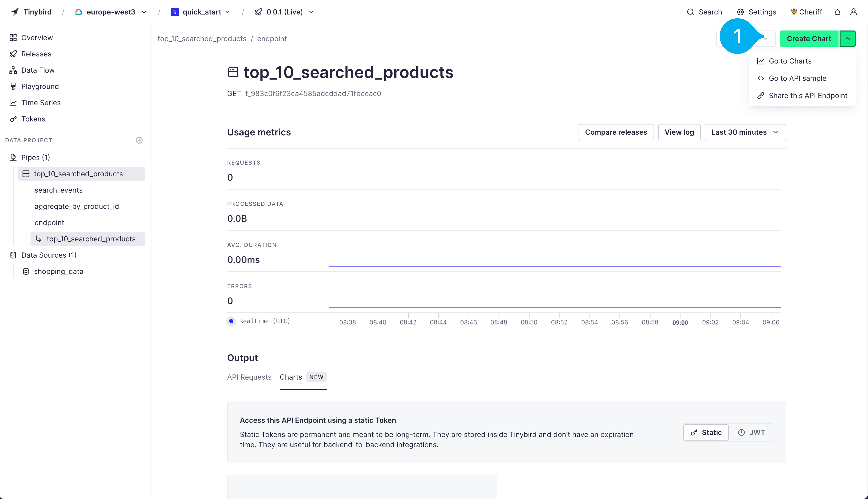Click the 09:00 timeline marker
868x499 pixels.
680,322
